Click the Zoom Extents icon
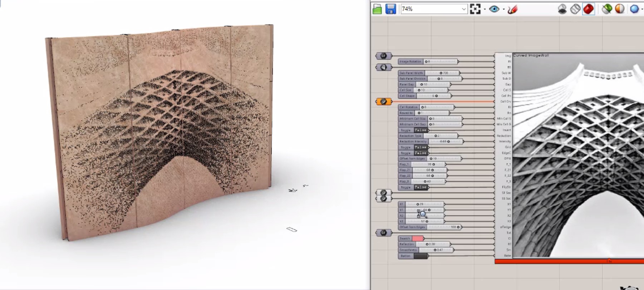This screenshot has height=290, width=644. pyautogui.click(x=475, y=9)
